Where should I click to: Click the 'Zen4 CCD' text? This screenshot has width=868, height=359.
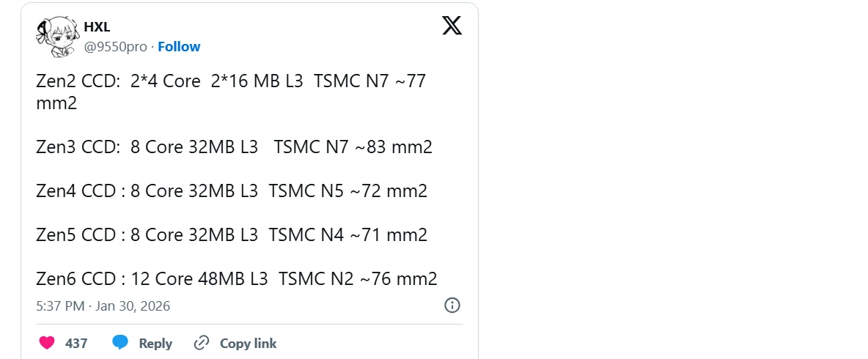pyautogui.click(x=76, y=191)
